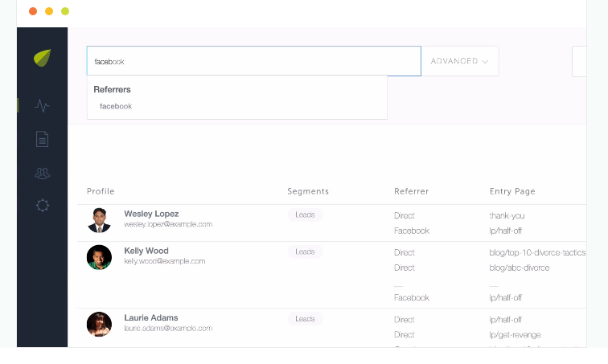
Task: Select the facebook referrer suggestion
Action: (x=116, y=106)
